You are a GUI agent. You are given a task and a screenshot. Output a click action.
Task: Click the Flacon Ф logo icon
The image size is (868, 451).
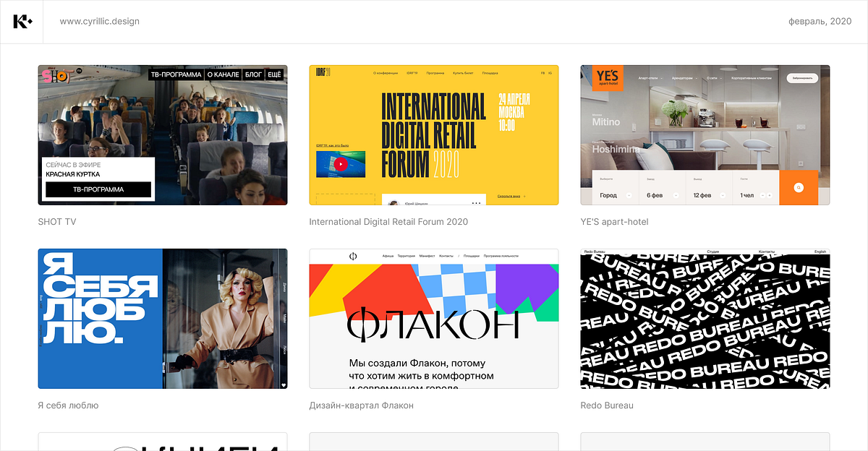(x=353, y=255)
